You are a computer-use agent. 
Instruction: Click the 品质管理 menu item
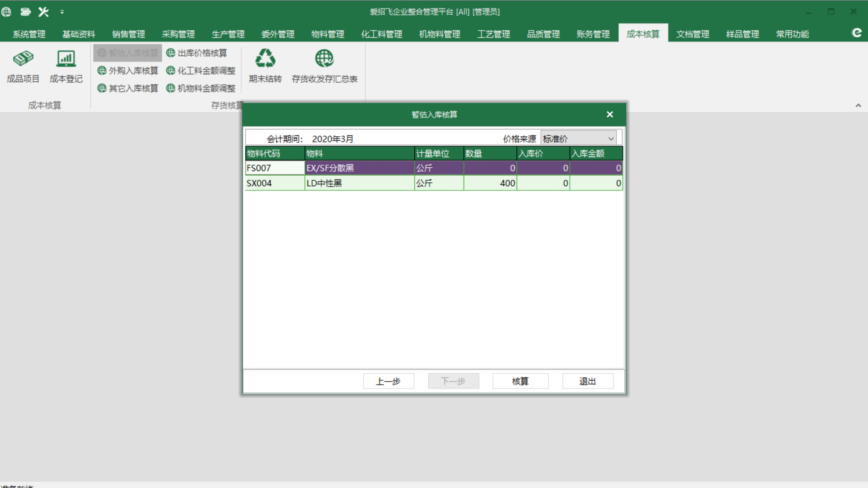[542, 34]
